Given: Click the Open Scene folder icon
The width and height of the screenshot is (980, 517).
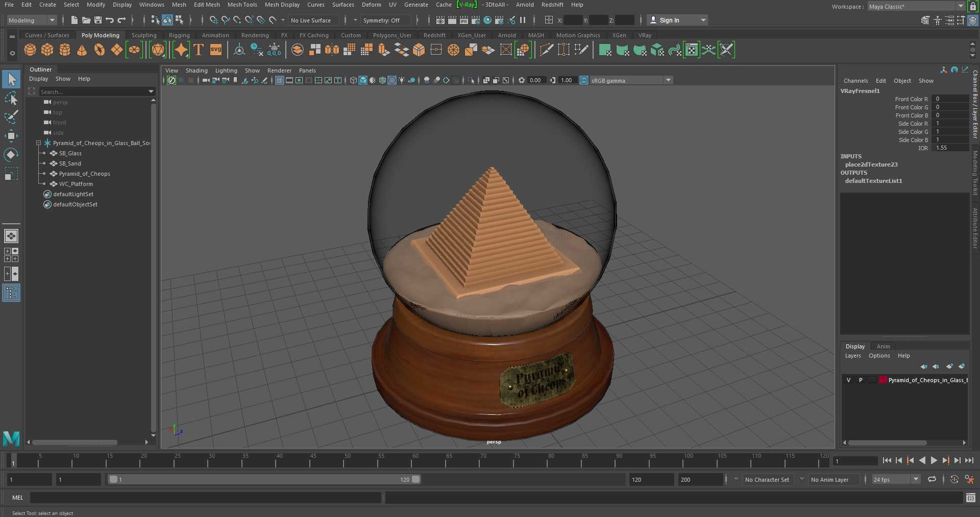Looking at the screenshot, I should (86, 20).
